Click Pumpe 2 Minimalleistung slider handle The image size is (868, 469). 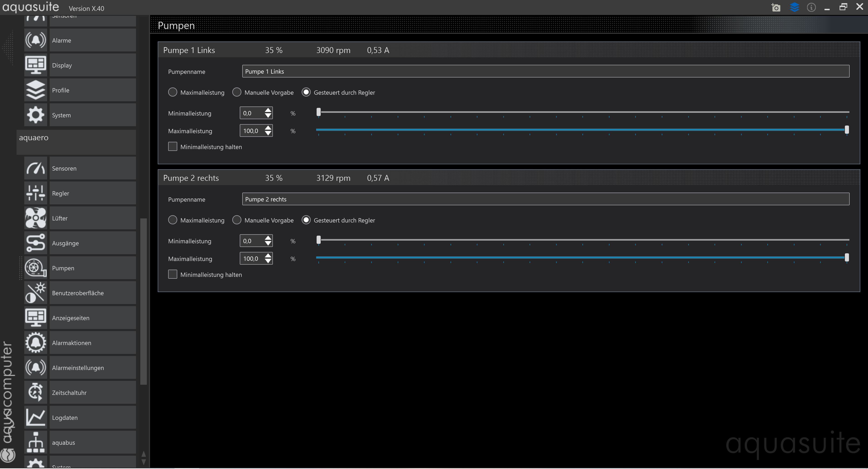click(x=318, y=239)
